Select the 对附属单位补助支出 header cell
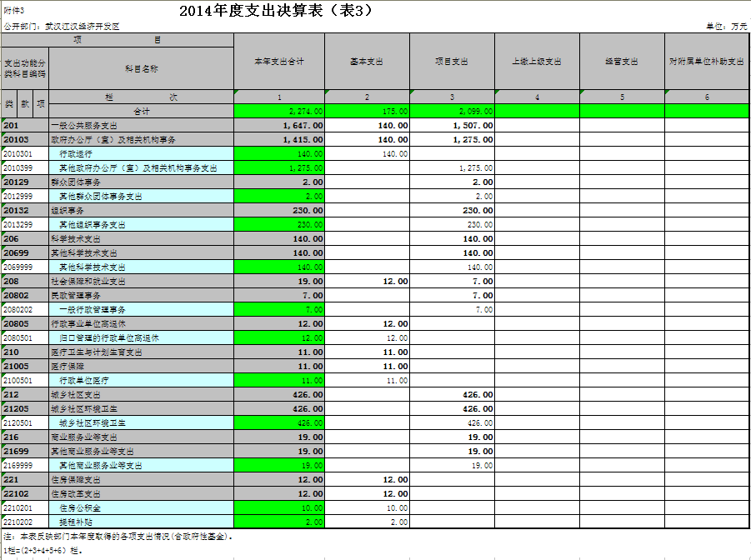Image resolution: width=751 pixels, height=560 pixels. 707,62
